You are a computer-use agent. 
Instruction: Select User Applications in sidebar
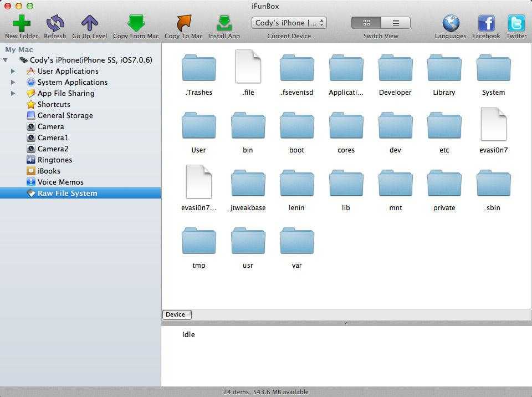tap(63, 72)
